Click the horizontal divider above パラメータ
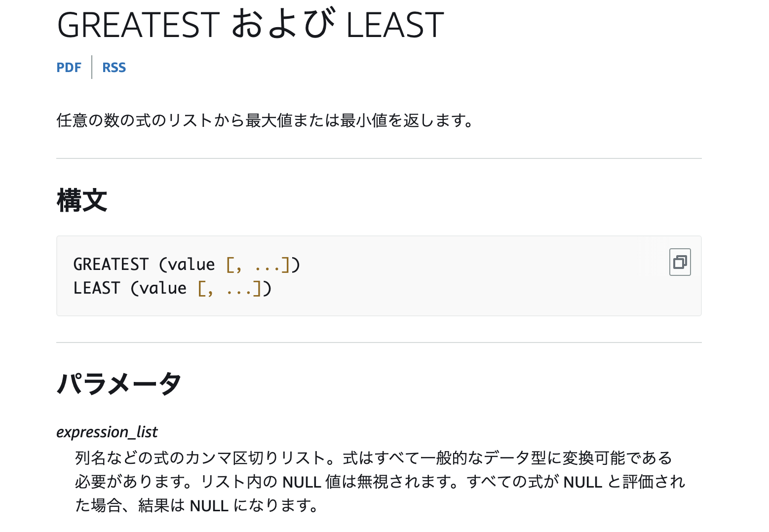769x532 pixels. click(x=379, y=342)
